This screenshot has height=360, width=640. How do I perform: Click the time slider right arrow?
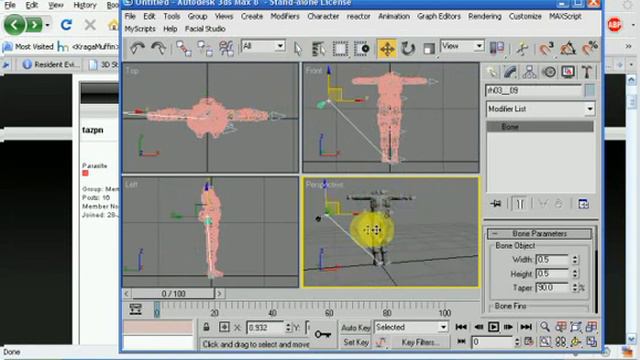pos(219,293)
